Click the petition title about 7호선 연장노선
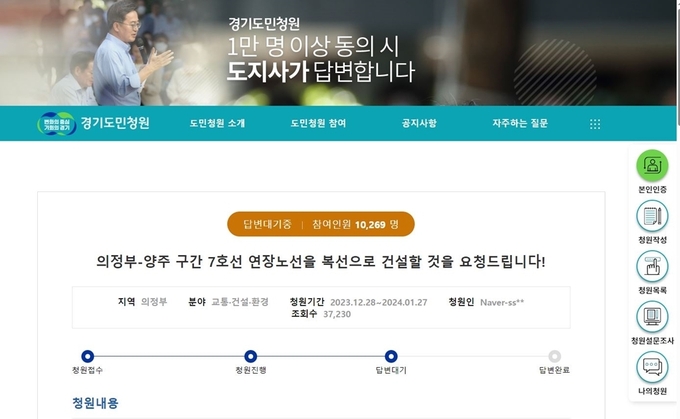 321,262
